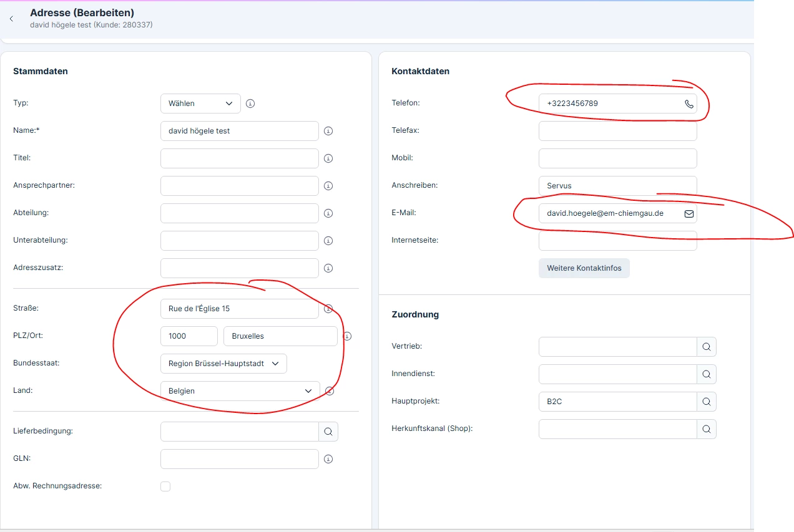
Task: Click the GLN input field
Action: tap(240, 459)
